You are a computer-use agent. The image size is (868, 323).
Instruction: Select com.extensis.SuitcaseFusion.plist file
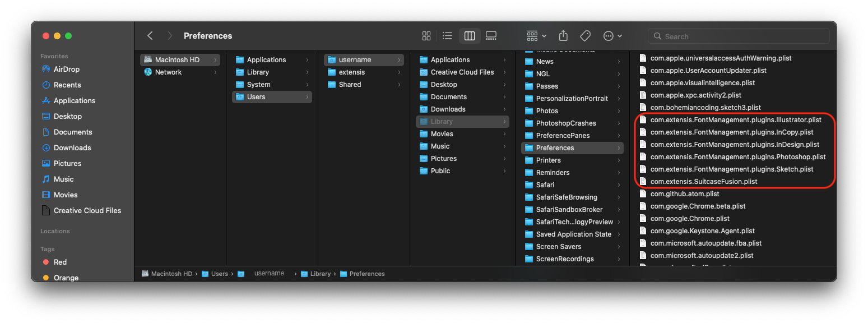pyautogui.click(x=703, y=181)
